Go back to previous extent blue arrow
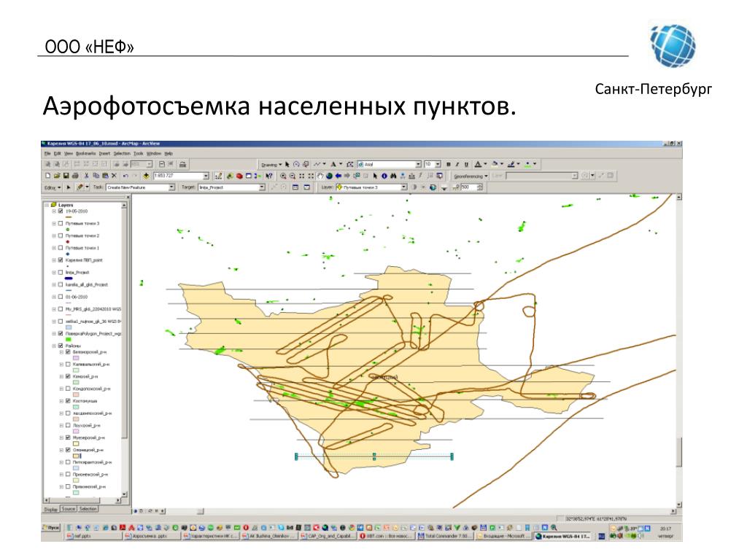Viewport: 747px width, 560px height. click(x=338, y=176)
